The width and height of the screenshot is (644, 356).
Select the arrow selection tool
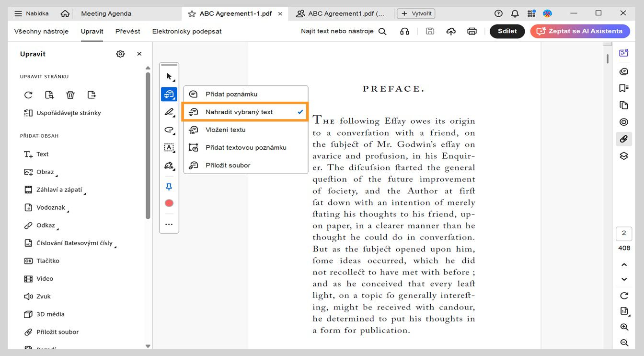(169, 75)
